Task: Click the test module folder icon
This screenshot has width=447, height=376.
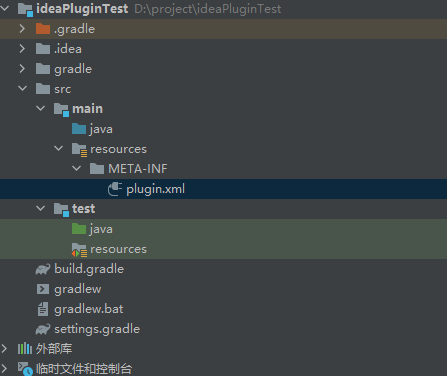Action: pos(61,209)
